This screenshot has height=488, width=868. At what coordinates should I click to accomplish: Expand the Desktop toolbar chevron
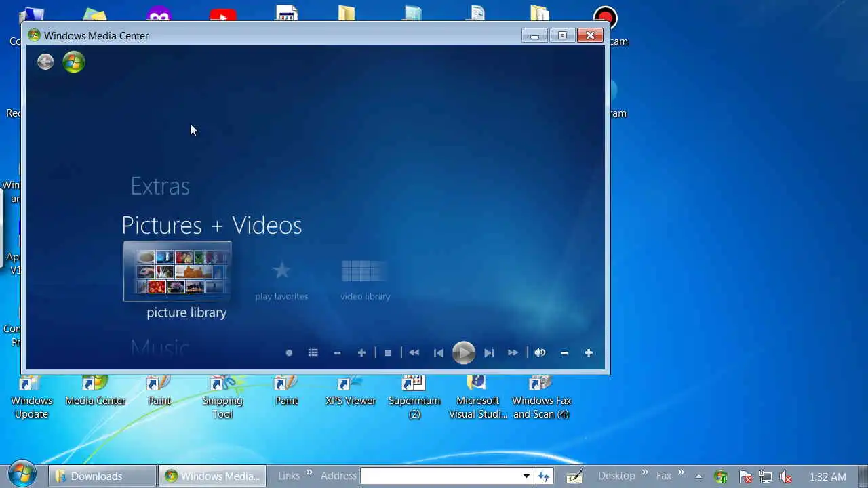coord(645,472)
